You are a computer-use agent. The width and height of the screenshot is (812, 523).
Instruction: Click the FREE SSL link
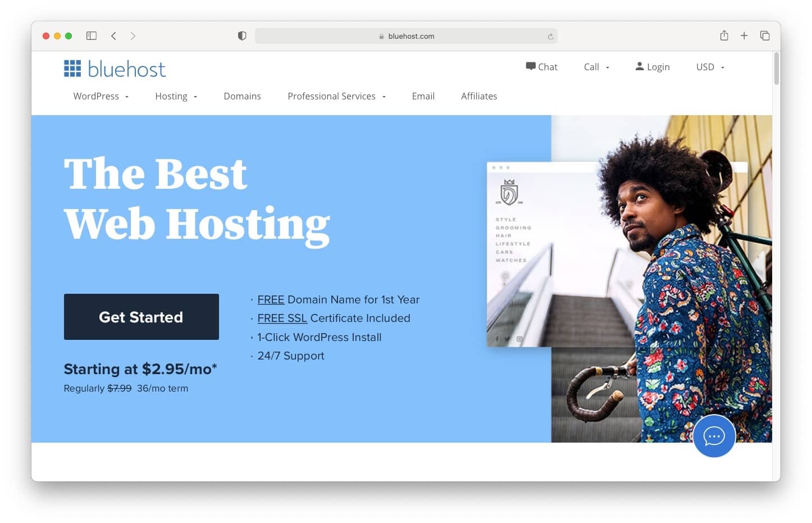[x=282, y=318]
